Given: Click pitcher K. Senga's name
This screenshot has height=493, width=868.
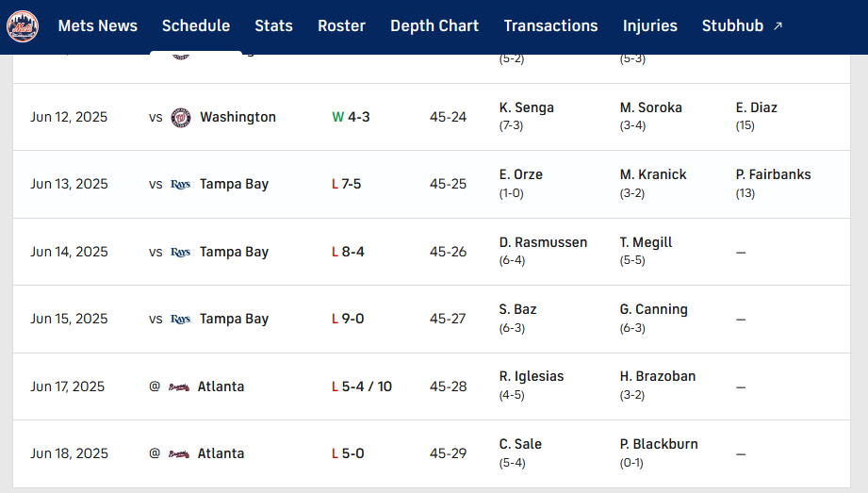Looking at the screenshot, I should click(527, 108).
